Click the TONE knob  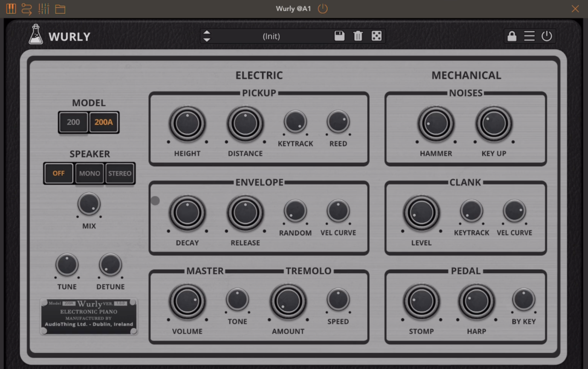click(237, 299)
